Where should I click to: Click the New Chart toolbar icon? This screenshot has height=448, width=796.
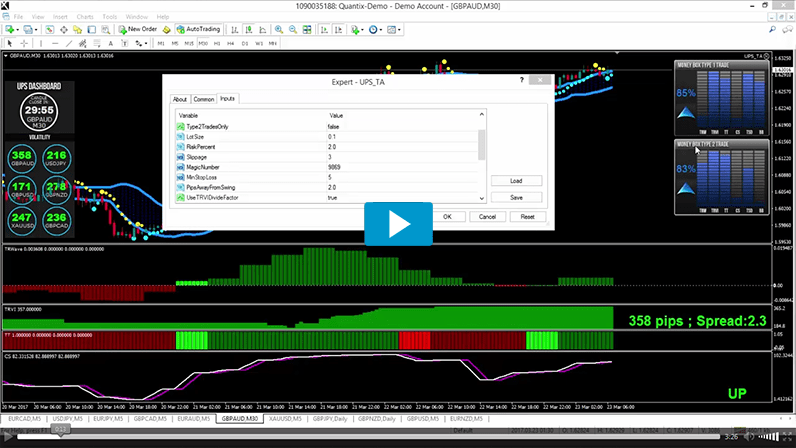tap(10, 30)
